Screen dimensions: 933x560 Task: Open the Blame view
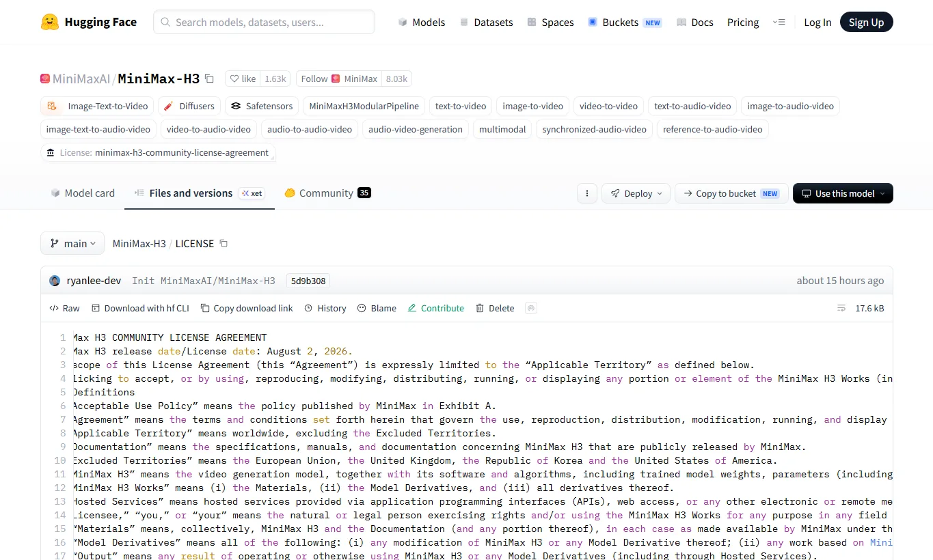377,308
